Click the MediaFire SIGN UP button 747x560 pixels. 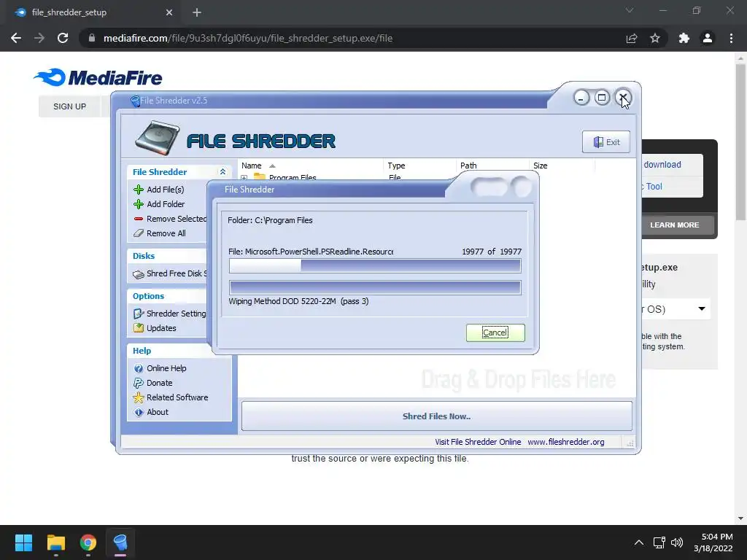click(x=69, y=106)
